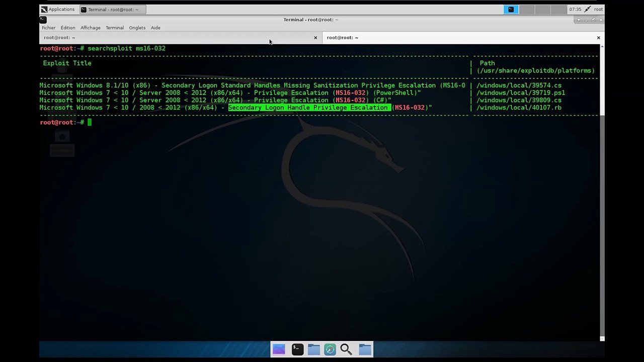Click the 'searchsploit ms16-032' command text
Screen dimensions: 644x362
coord(126,48)
